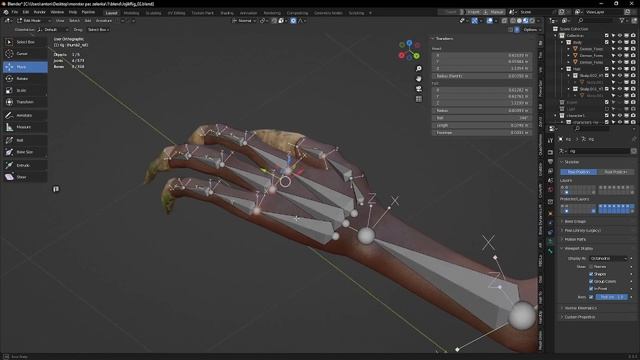The height and width of the screenshot is (360, 640).
Task: Click the Blender logo menu icon
Action: tap(6, 12)
